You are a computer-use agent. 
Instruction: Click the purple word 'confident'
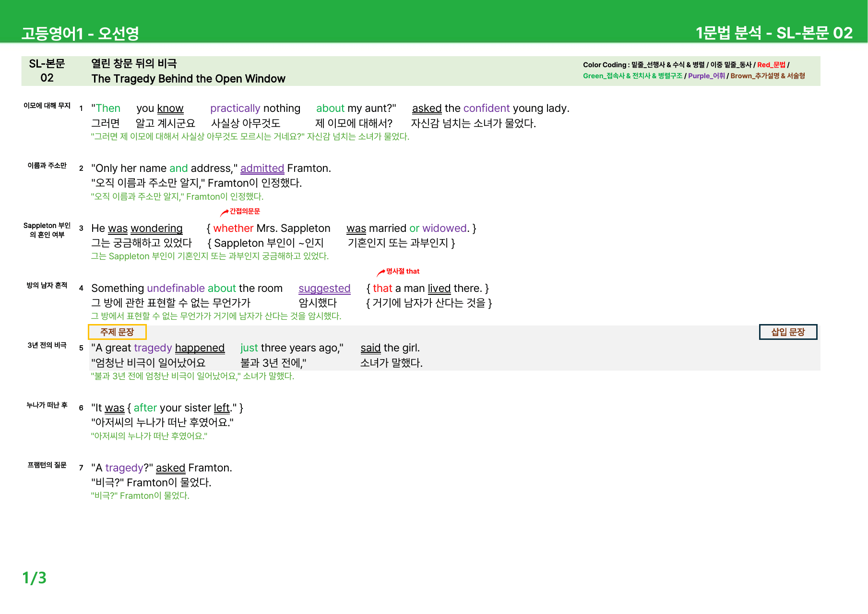tap(487, 108)
